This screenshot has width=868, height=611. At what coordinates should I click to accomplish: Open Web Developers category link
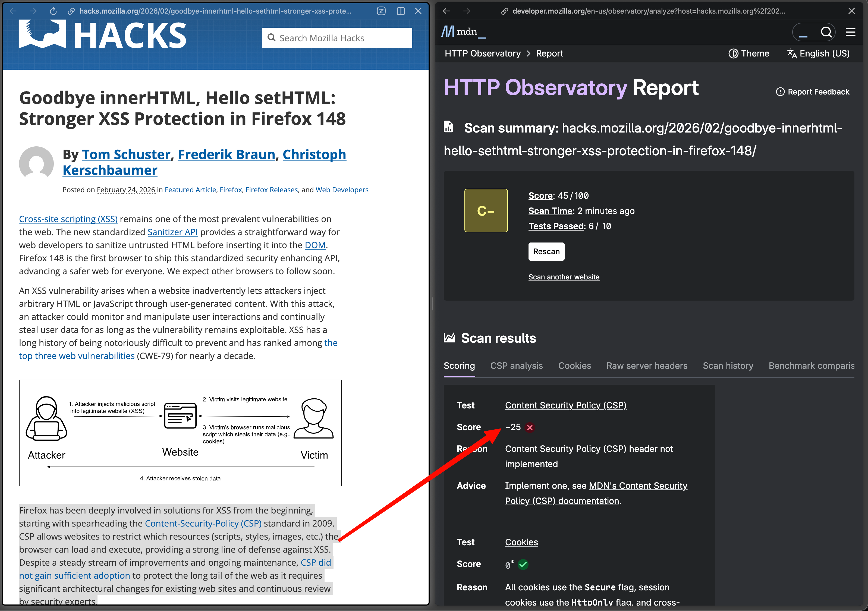342,190
